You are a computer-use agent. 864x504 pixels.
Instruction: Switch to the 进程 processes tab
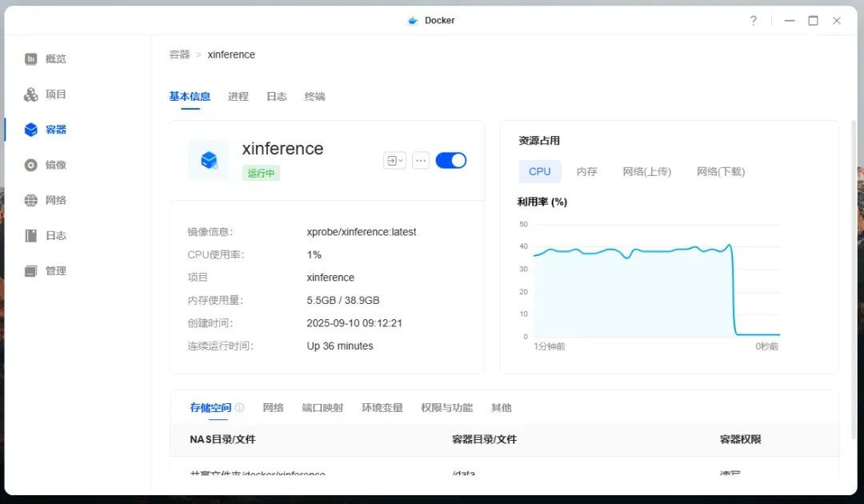click(238, 96)
